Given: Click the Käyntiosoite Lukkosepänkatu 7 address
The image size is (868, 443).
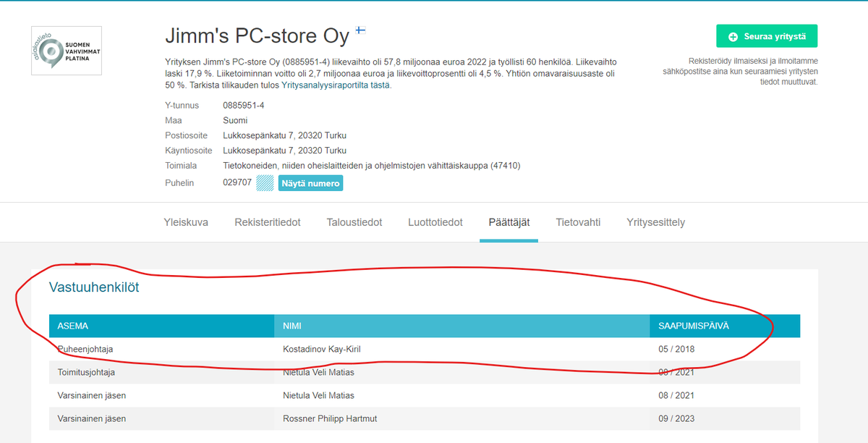Looking at the screenshot, I should point(284,151).
